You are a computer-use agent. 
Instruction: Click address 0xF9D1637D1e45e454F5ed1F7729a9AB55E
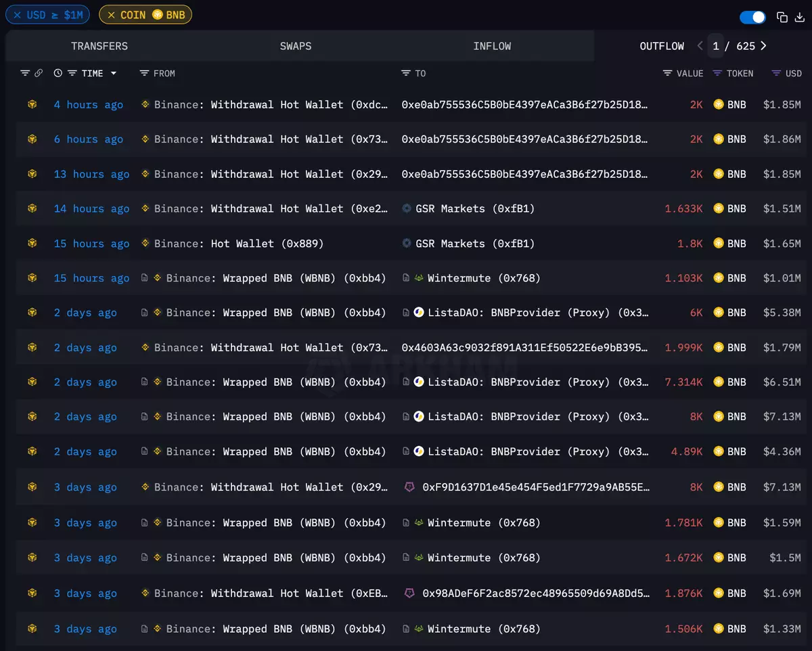(x=536, y=487)
